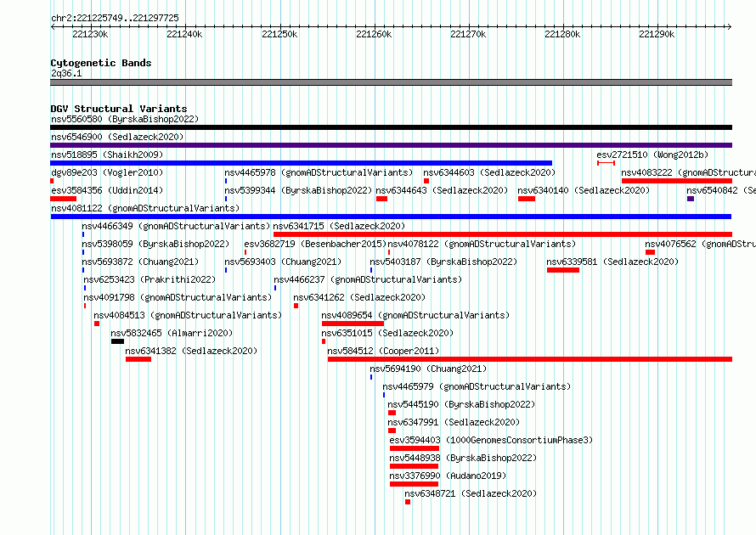Select the red nsv6341715 variant bar
The image size is (756, 535).
(x=503, y=234)
